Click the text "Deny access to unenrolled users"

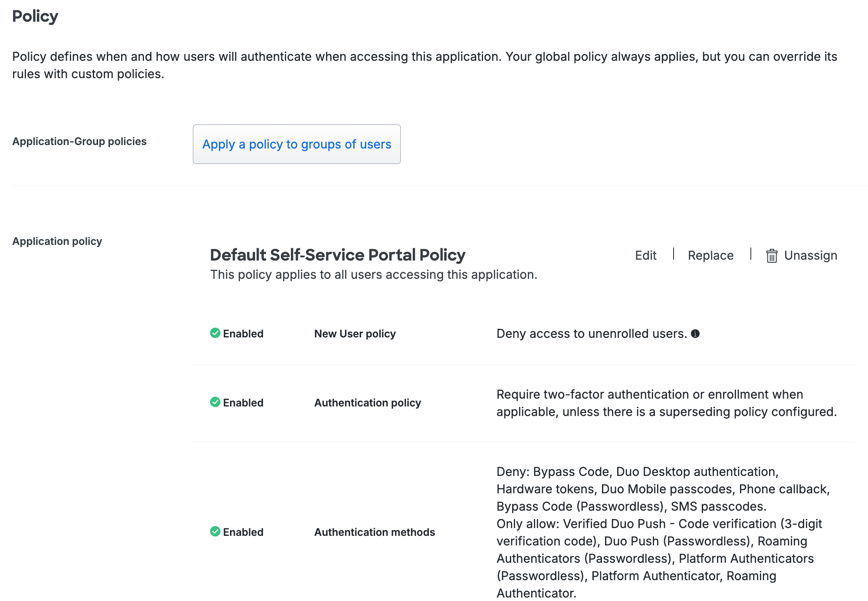pyautogui.click(x=590, y=334)
